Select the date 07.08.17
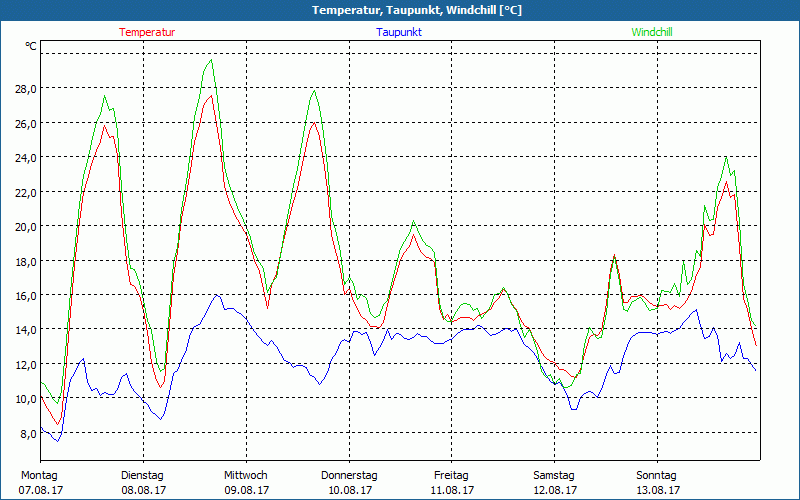 (x=41, y=490)
